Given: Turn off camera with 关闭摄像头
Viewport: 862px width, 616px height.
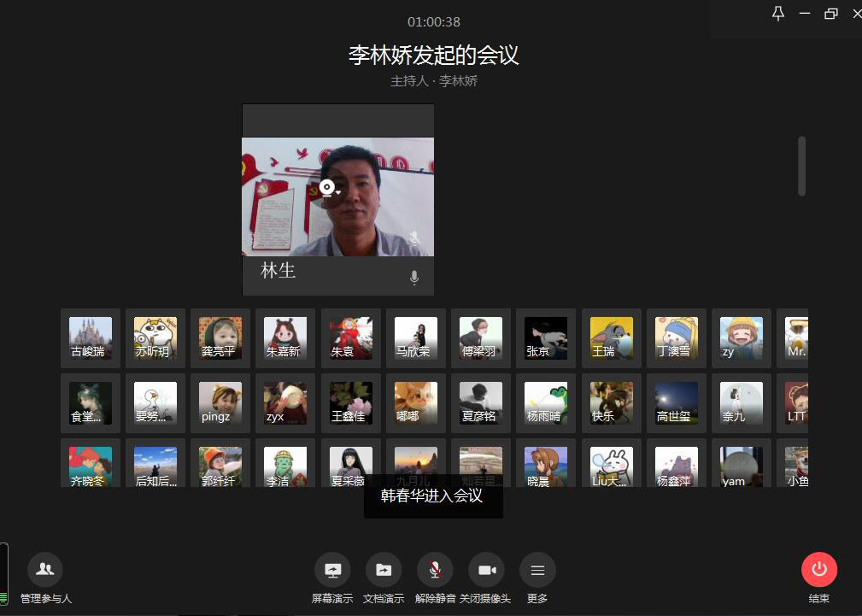Looking at the screenshot, I should pyautogui.click(x=486, y=570).
